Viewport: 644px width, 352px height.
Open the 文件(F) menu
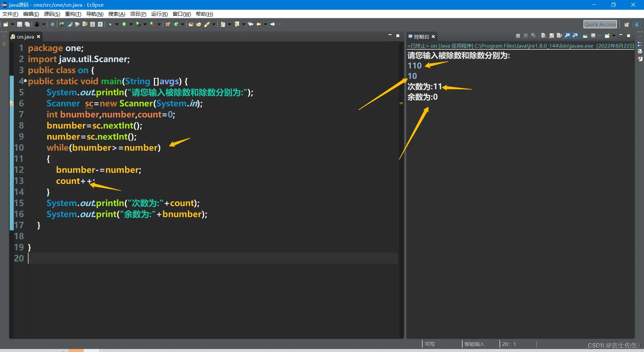10,14
